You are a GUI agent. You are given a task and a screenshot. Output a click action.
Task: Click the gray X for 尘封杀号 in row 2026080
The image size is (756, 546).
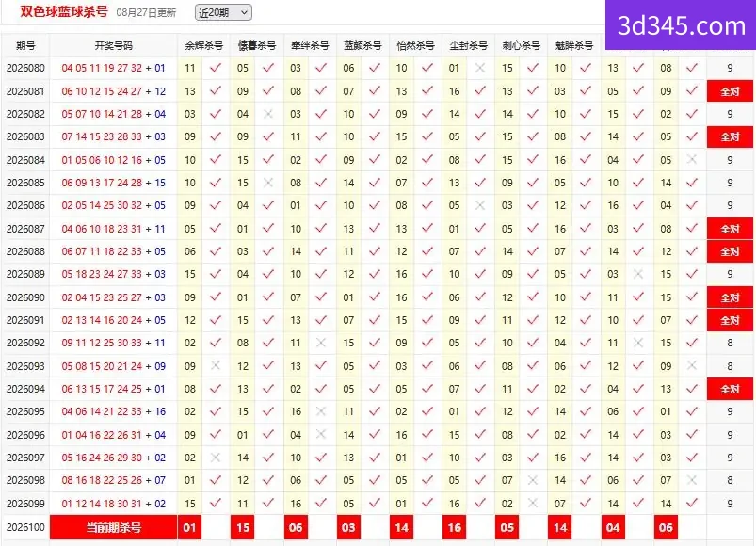coord(480,68)
